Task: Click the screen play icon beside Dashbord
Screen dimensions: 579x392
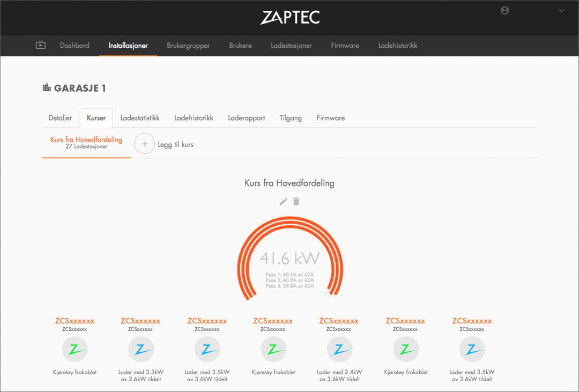Action: [x=41, y=45]
